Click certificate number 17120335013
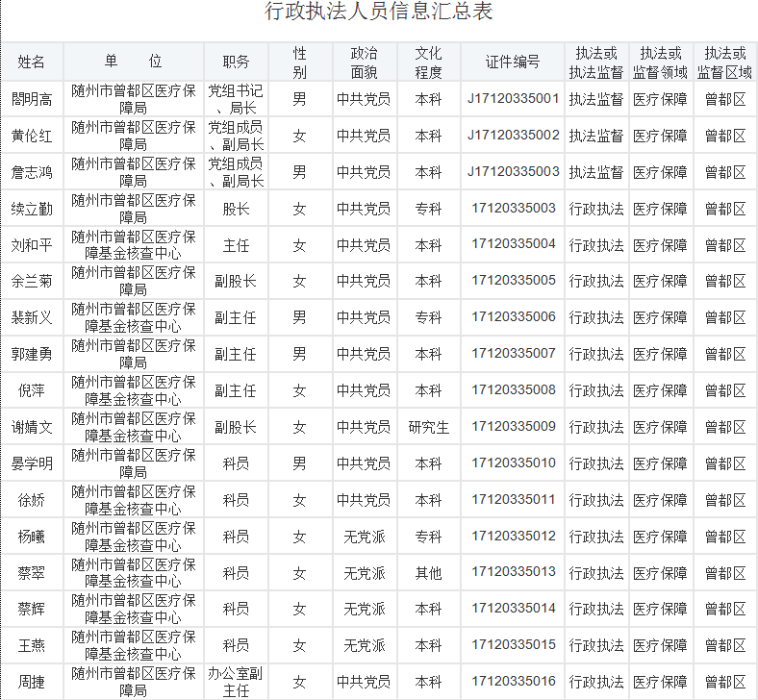Image resolution: width=758 pixels, height=700 pixels. (514, 572)
